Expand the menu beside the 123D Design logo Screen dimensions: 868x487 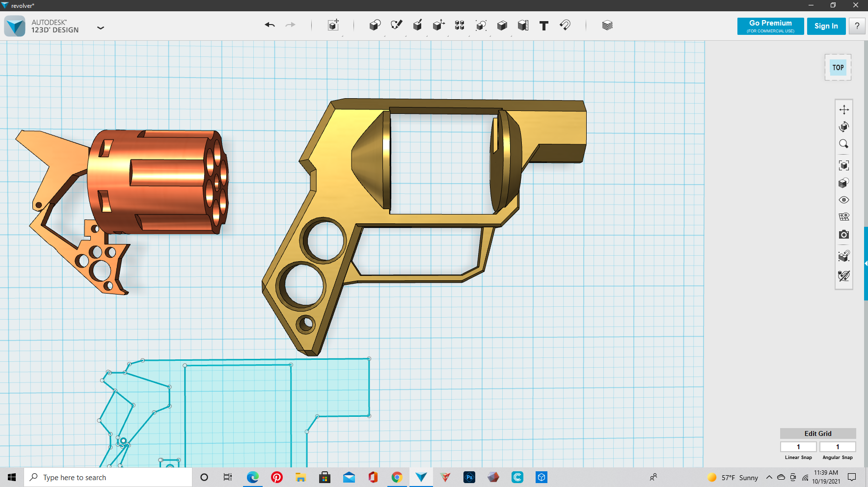click(x=101, y=28)
